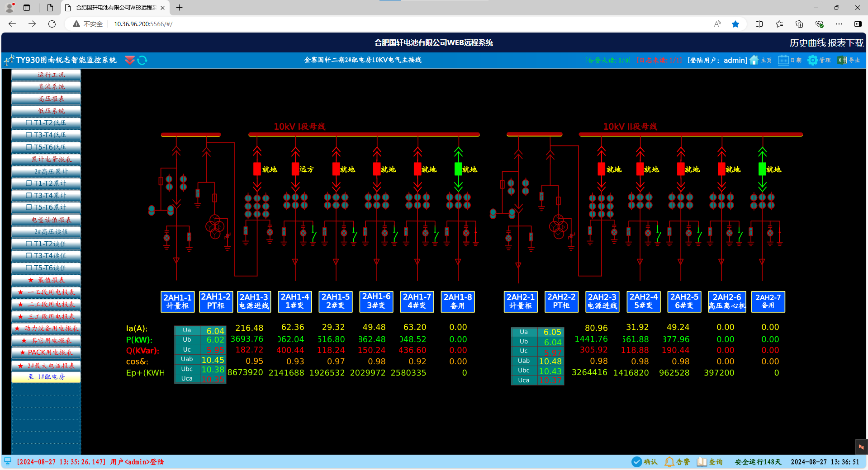This screenshot has height=470, width=868.
Task: Click red breaker of 2AH1-7 4#变
Action: click(x=417, y=169)
